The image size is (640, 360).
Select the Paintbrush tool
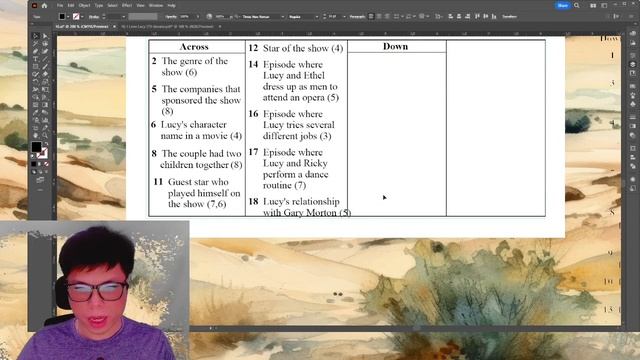pos(45,66)
